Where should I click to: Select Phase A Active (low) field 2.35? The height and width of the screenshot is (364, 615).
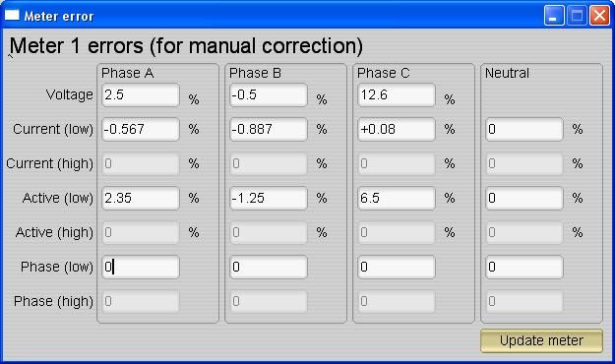tap(141, 198)
